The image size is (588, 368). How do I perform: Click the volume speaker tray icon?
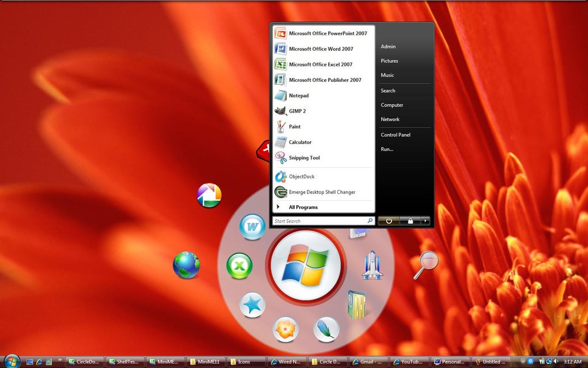coord(556,361)
